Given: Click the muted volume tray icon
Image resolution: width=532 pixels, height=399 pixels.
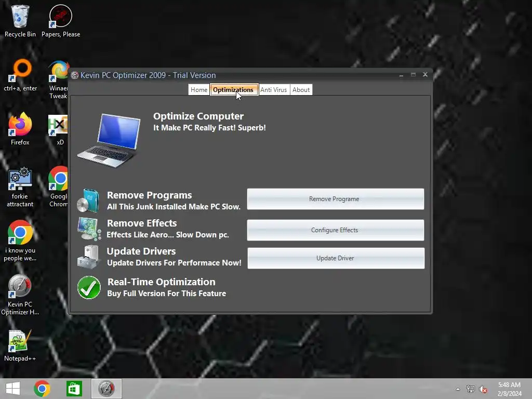Looking at the screenshot, I should point(483,389).
